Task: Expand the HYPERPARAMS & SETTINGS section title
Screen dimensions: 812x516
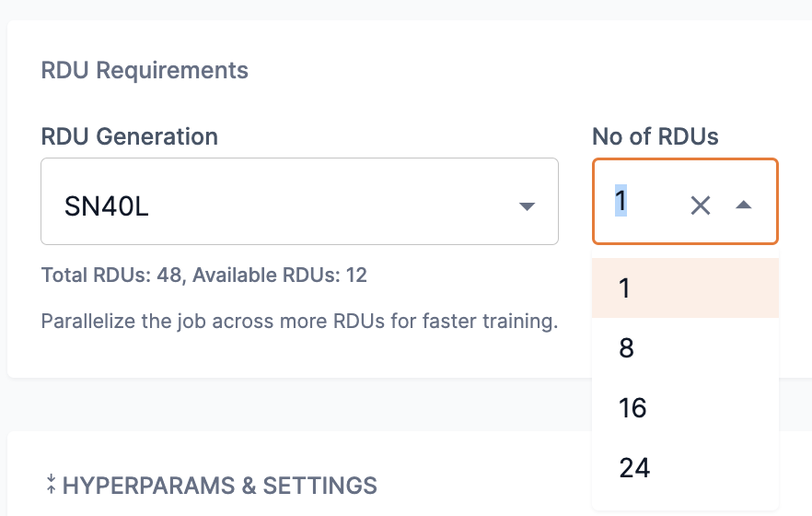Action: 219,485
